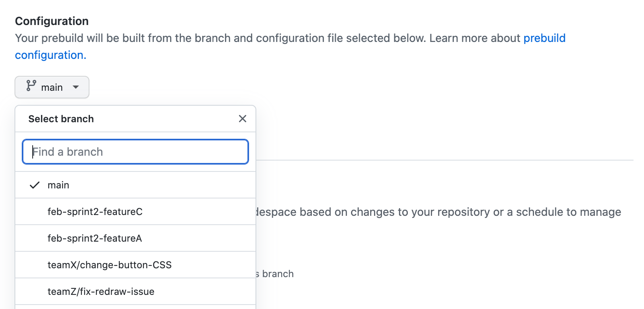This screenshot has width=644, height=309.
Task: Click the row showing feb-sprint2-featureA
Action: (95, 238)
